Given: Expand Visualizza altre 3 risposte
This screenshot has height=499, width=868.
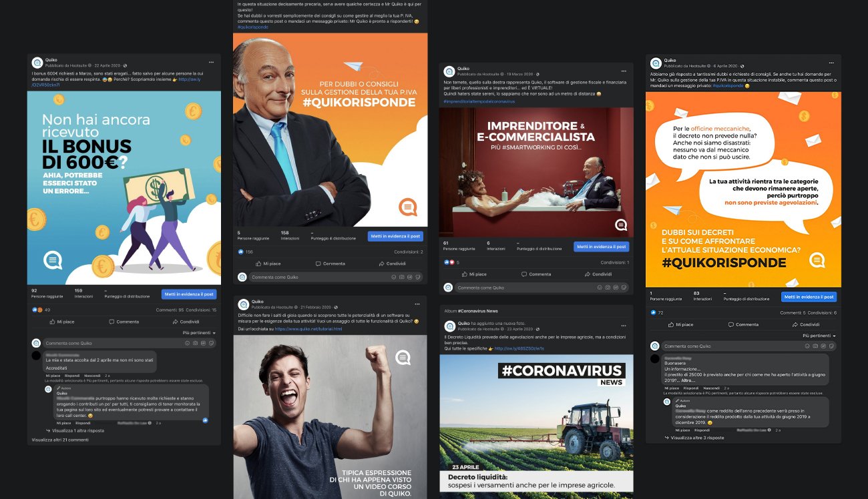Looking at the screenshot, I should (x=694, y=438).
